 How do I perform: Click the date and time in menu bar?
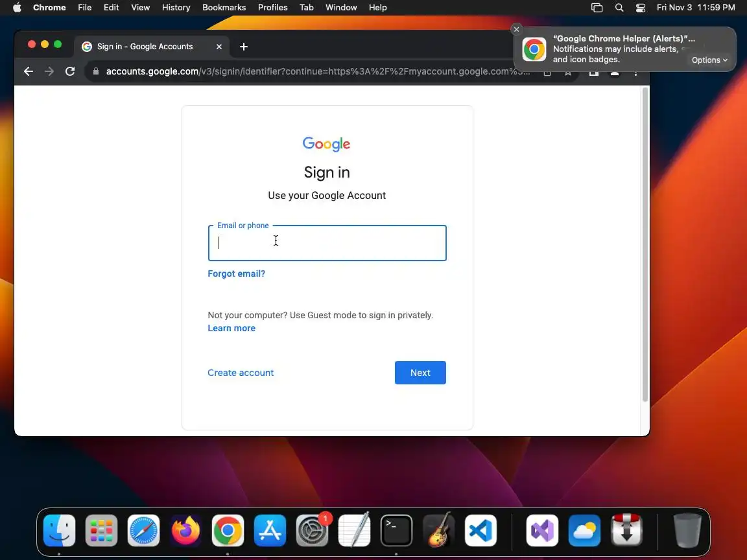click(x=696, y=8)
